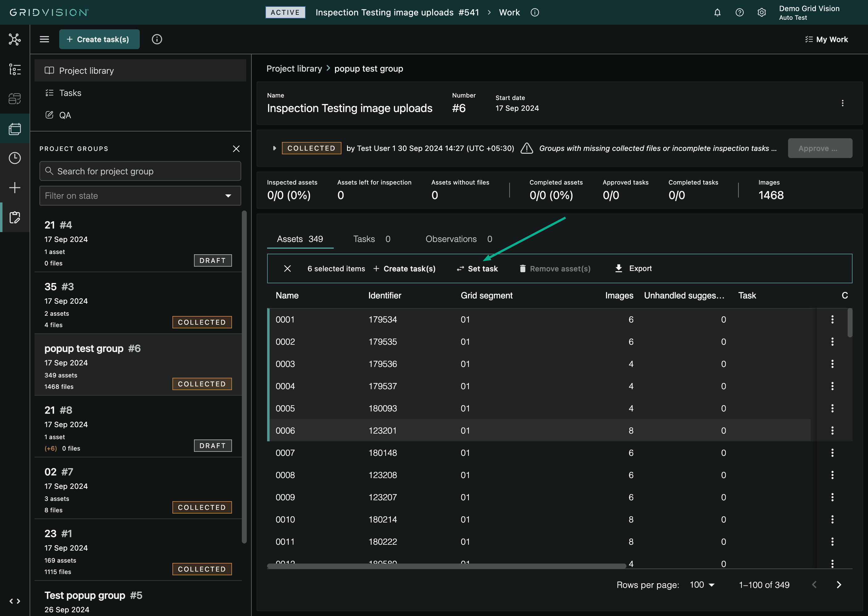868x616 pixels.
Task: Open row 0006 more options menu
Action: click(x=832, y=431)
